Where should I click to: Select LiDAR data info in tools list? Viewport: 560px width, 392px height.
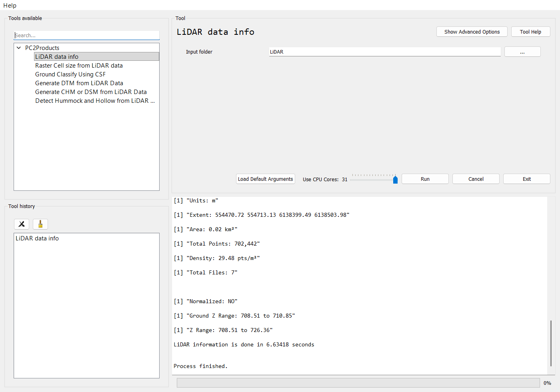[96, 56]
